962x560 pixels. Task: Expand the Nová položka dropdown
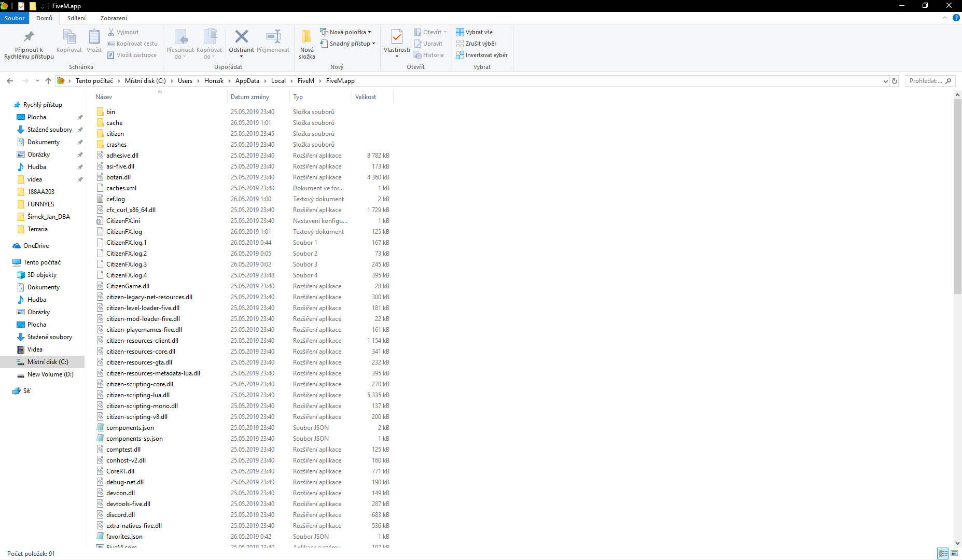(346, 32)
